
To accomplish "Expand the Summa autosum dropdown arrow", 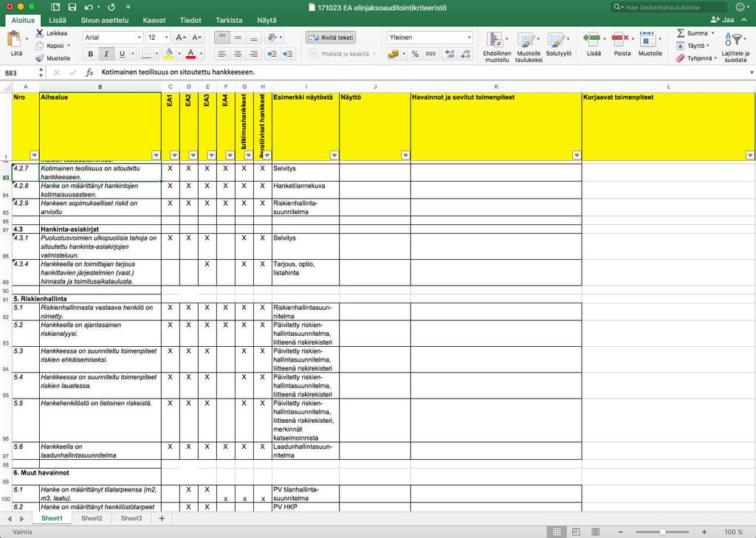I will (x=712, y=33).
